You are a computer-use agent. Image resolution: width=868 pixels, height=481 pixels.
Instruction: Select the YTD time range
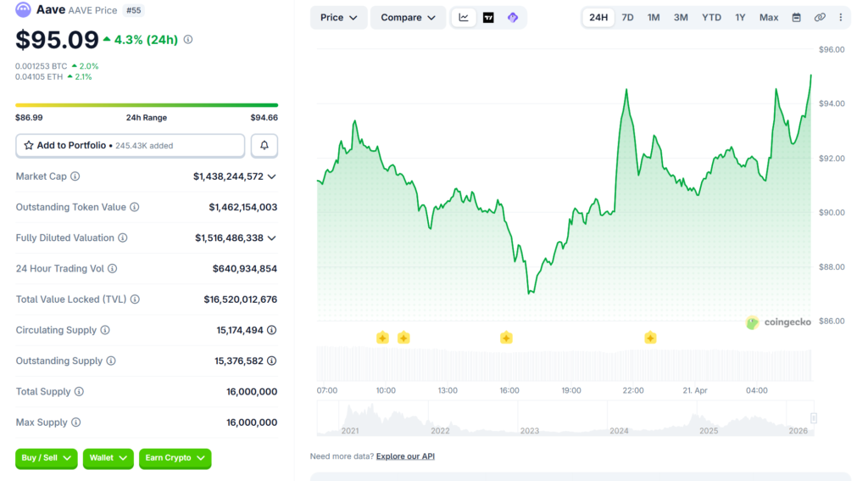pyautogui.click(x=711, y=18)
